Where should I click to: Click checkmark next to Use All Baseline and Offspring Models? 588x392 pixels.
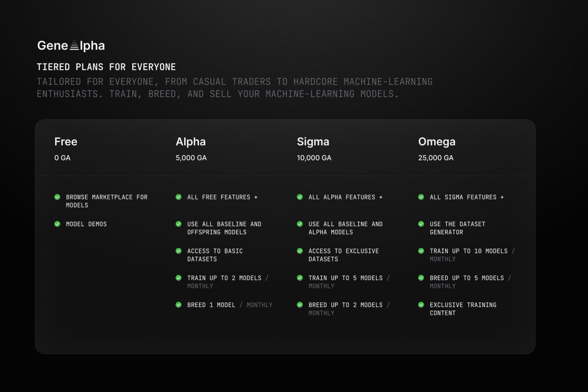point(178,224)
